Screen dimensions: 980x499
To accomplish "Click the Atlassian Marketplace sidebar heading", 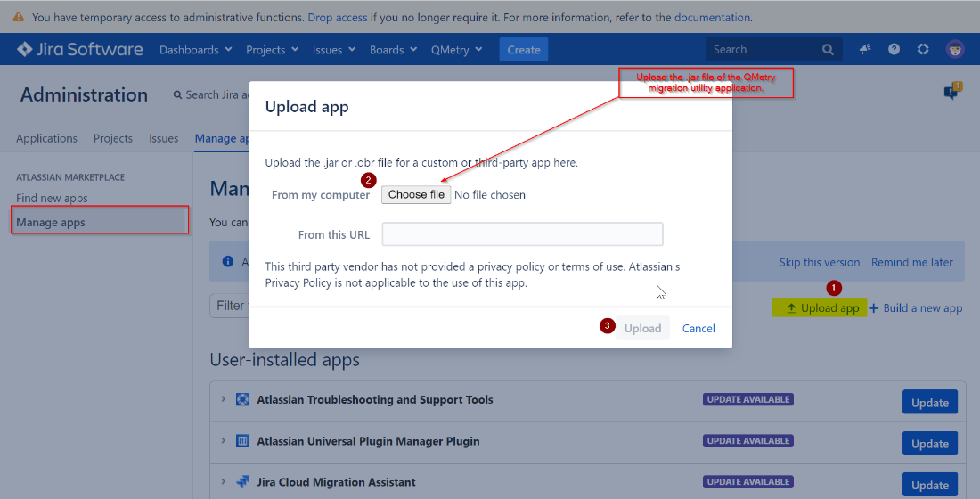I will tap(70, 177).
